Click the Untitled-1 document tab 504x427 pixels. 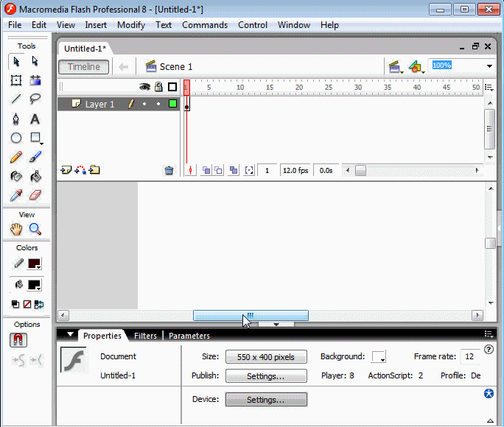[x=85, y=49]
